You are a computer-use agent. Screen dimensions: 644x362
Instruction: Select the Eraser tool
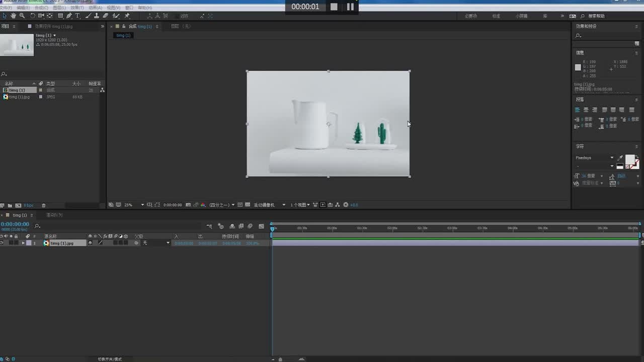tap(106, 16)
